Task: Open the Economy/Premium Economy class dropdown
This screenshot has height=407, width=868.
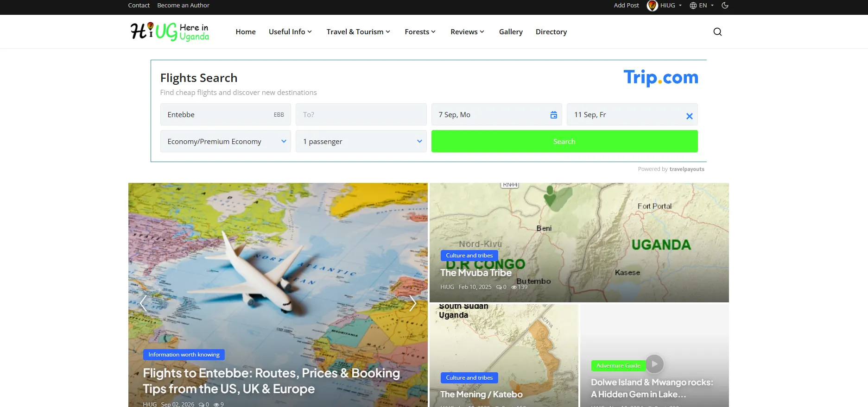Action: [x=226, y=141]
